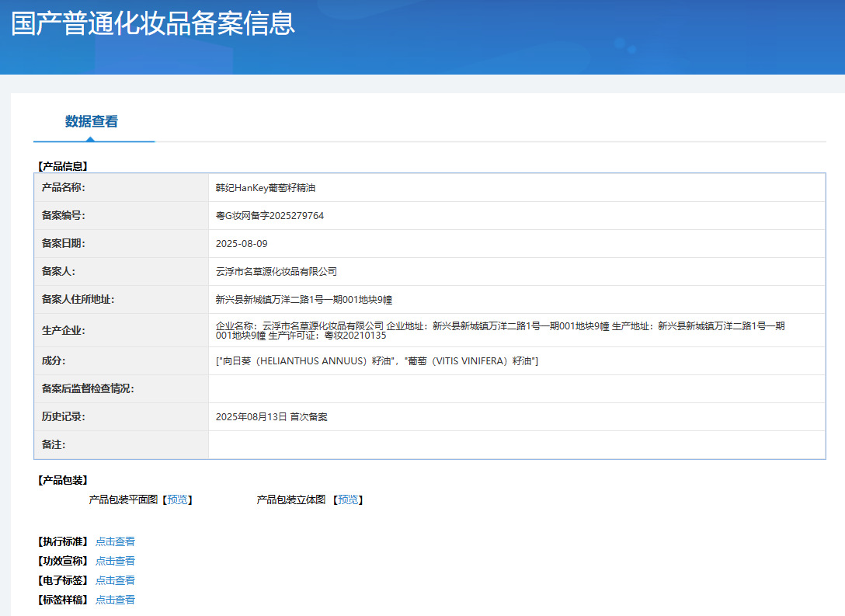Screen dimensions: 845x616
Task: Click the 成分 row label
Action: click(54, 361)
